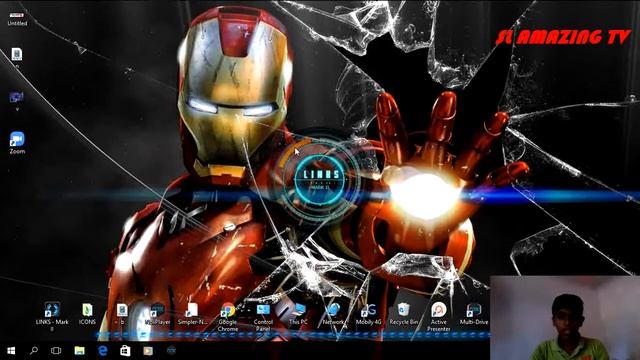Open Task View from the taskbar
The width and height of the screenshot is (640, 360).
pyautogui.click(x=56, y=351)
